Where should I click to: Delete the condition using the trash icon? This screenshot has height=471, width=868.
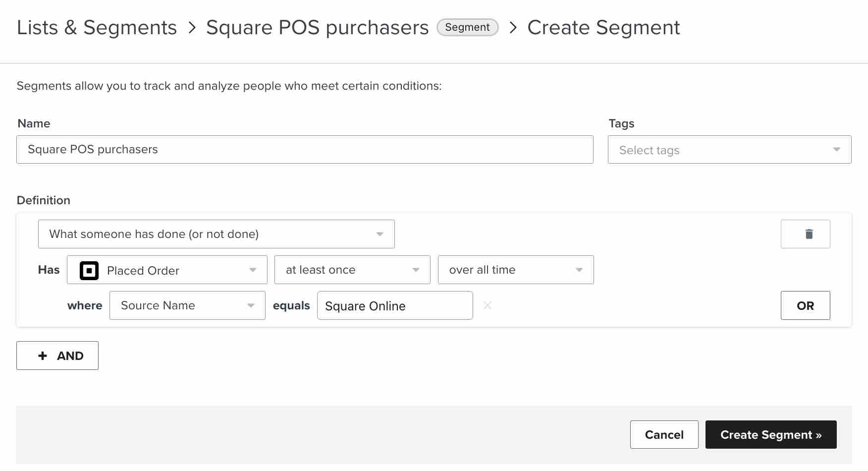806,234
